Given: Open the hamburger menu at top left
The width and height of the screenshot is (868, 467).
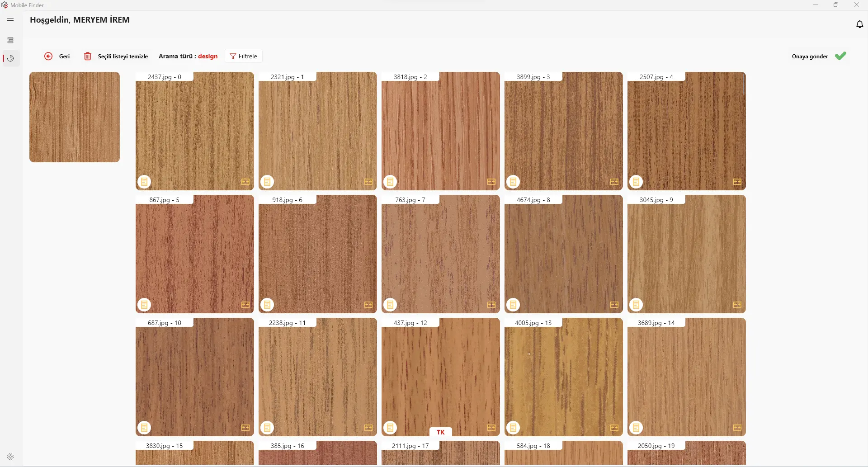Looking at the screenshot, I should tap(10, 19).
